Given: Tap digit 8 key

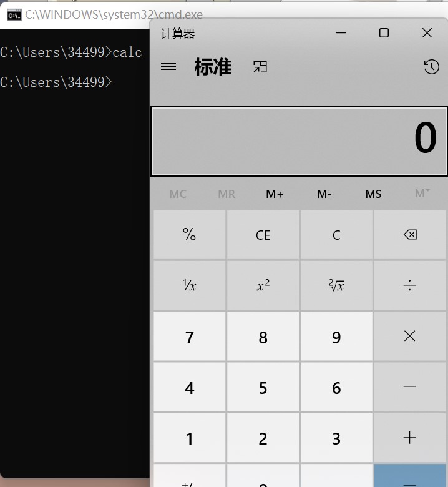Looking at the screenshot, I should [x=263, y=336].
